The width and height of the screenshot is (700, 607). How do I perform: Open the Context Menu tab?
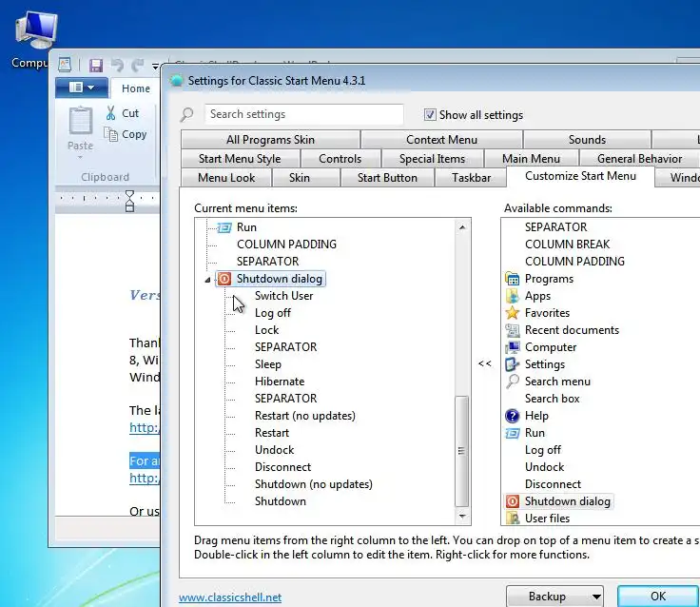click(441, 139)
